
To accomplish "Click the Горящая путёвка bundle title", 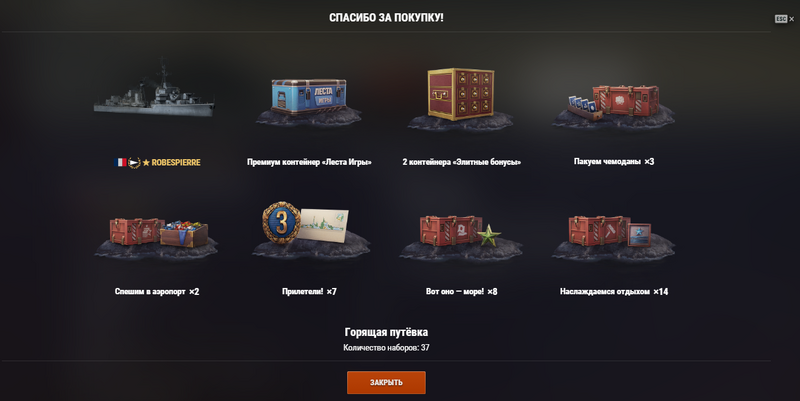I will click(386, 332).
